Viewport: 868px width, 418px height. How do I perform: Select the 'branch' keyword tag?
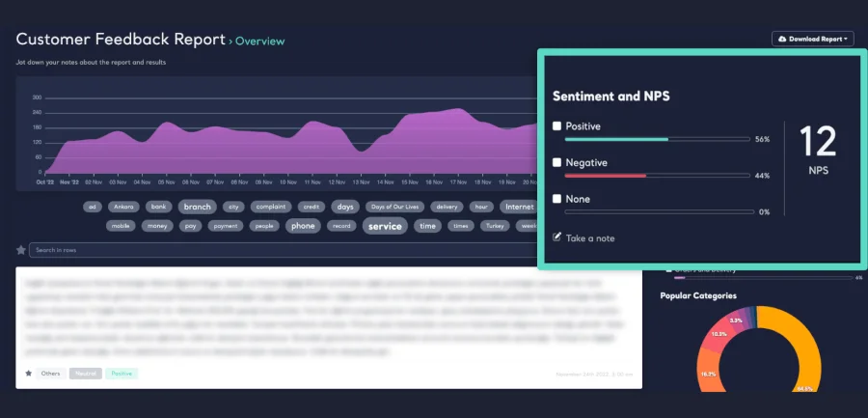coord(197,207)
